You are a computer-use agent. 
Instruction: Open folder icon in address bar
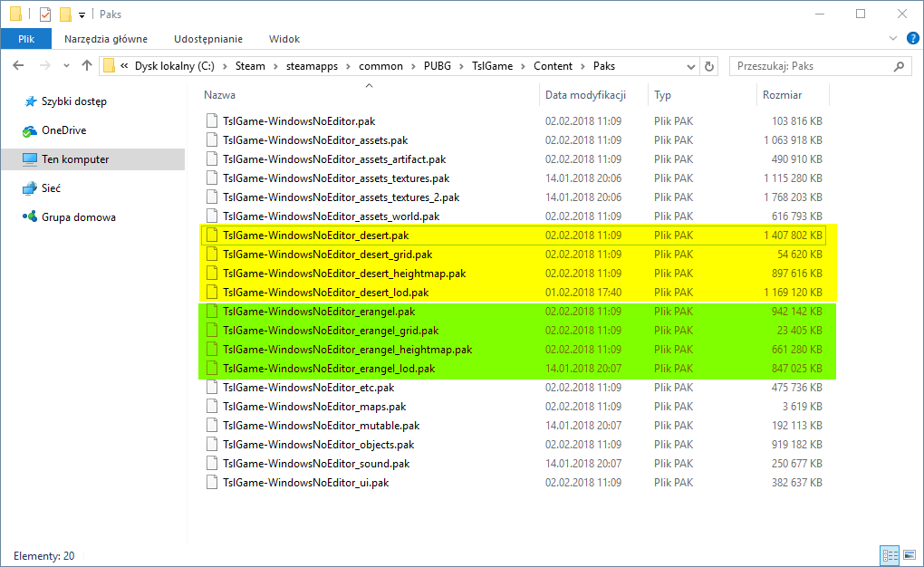(109, 66)
